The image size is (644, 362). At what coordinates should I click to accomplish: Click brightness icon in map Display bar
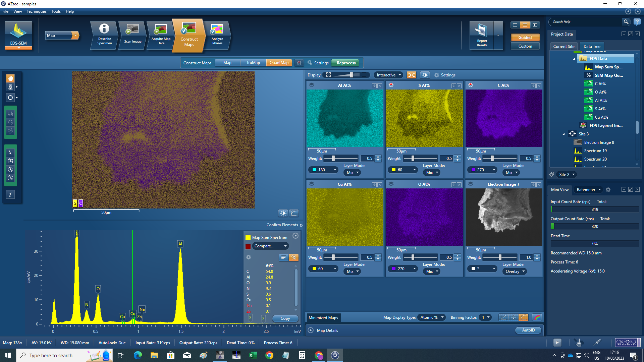[x=425, y=75]
